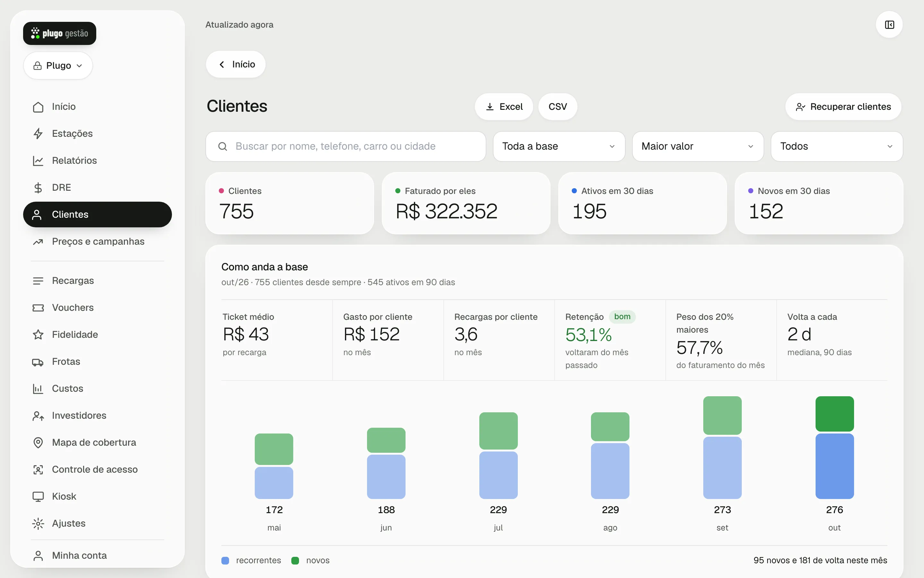Click the Controle de acesso face-scan icon

click(38, 469)
